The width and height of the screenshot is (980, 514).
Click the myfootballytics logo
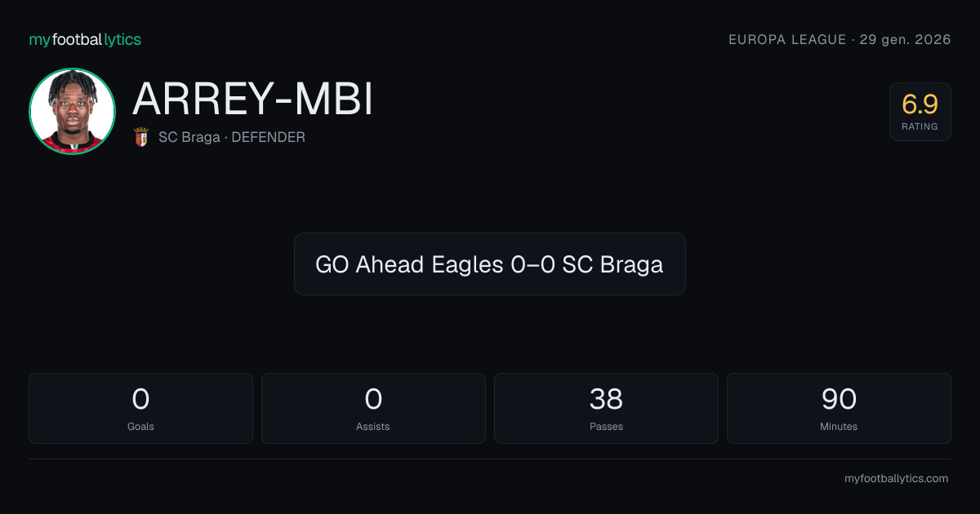pos(85,39)
